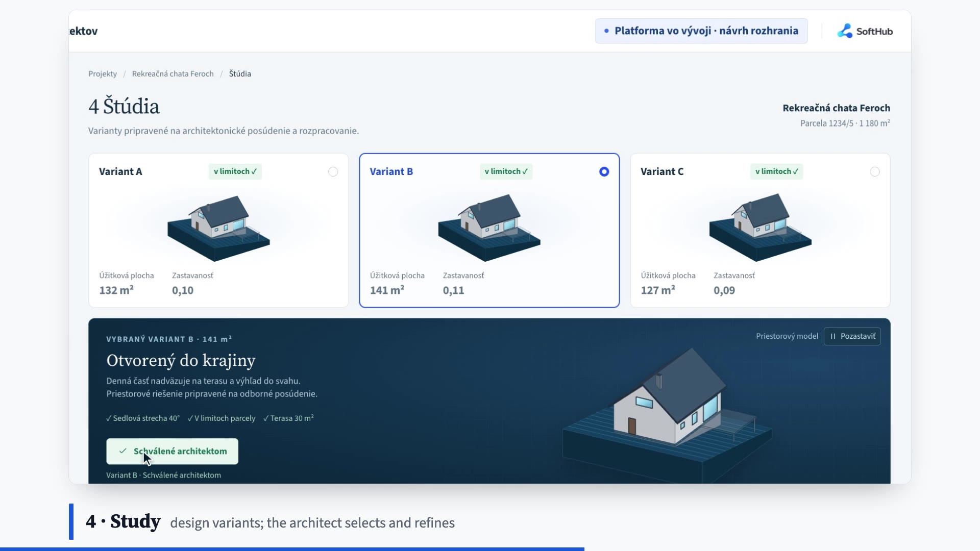This screenshot has width=980, height=551.
Task: Click the 'Otvorený do krajiny' heading
Action: click(x=181, y=360)
